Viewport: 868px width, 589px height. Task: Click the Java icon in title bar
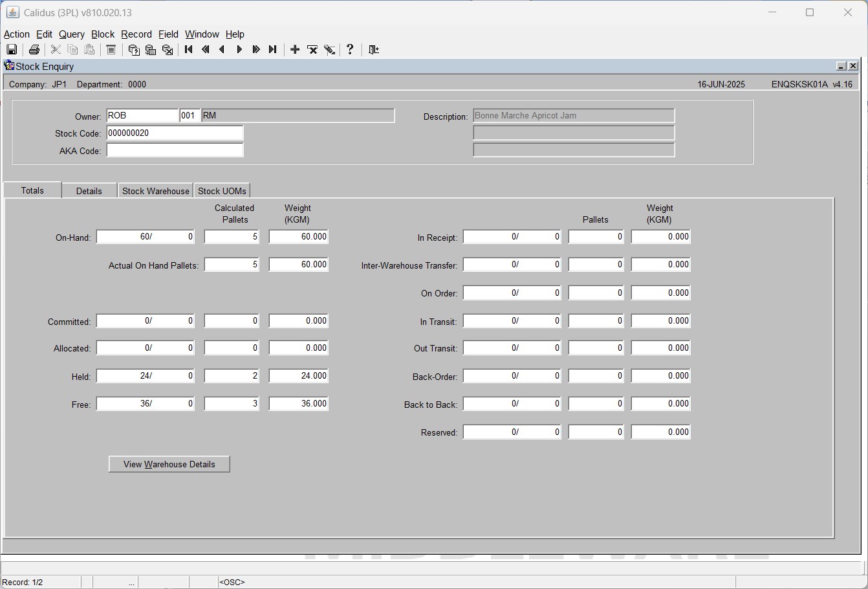coord(12,12)
